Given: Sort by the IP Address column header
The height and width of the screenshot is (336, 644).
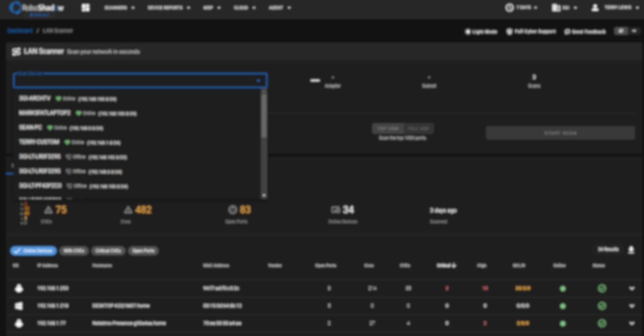Looking at the screenshot, I should point(47,266).
